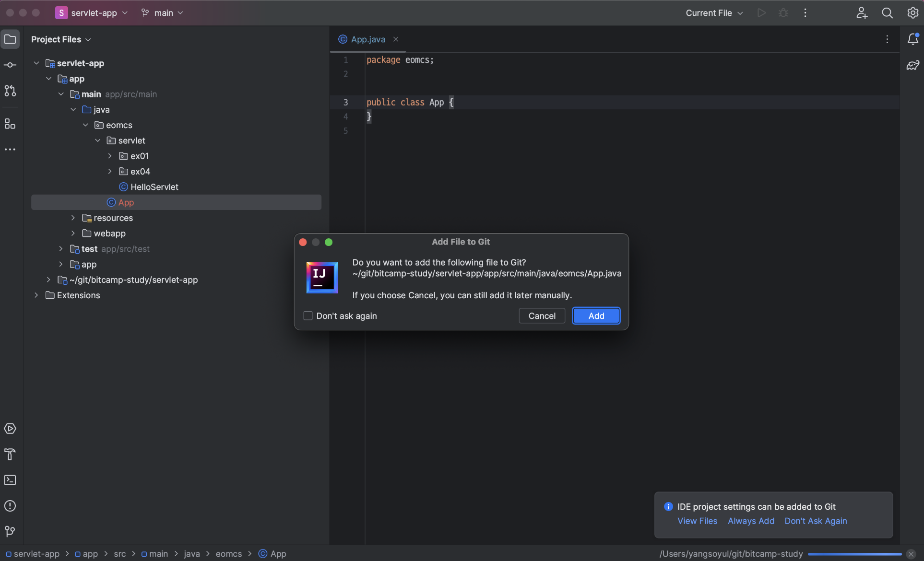Collapse the servlet package node

point(98,140)
